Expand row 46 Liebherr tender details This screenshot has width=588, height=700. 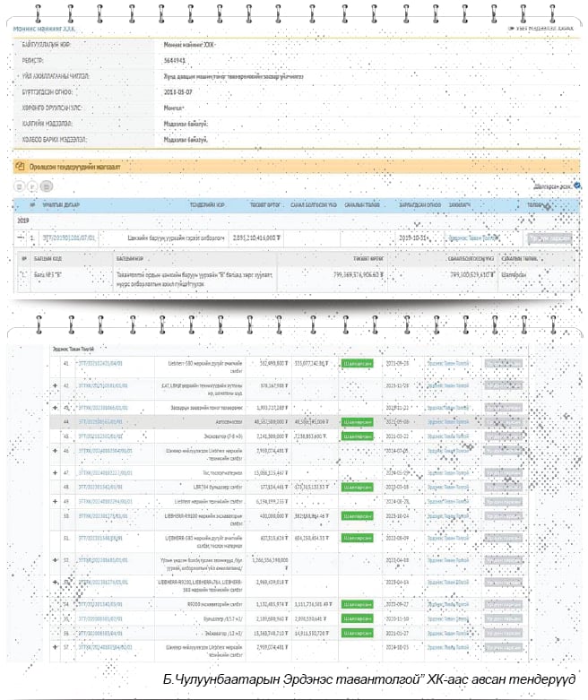(x=56, y=453)
